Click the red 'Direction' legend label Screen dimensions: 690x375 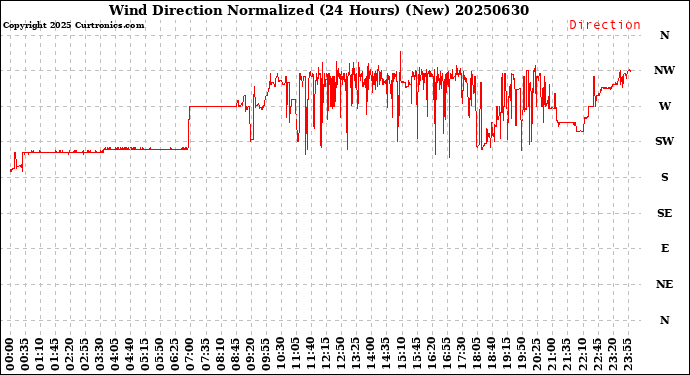pos(605,25)
